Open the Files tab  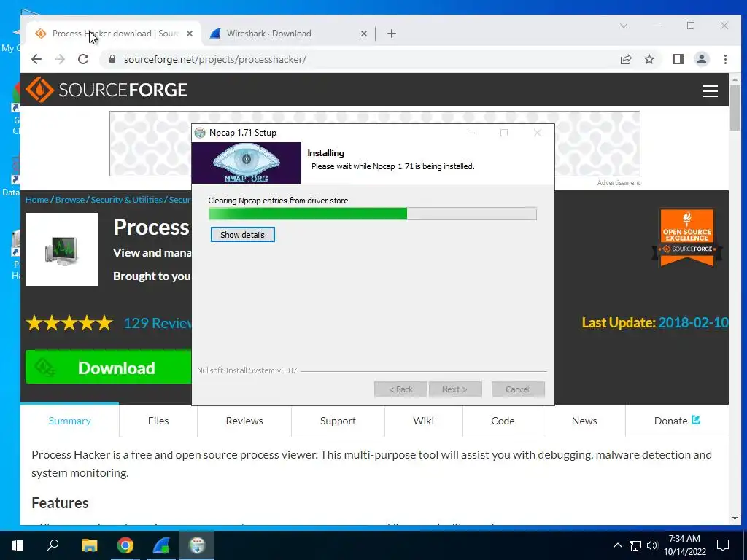click(x=158, y=421)
